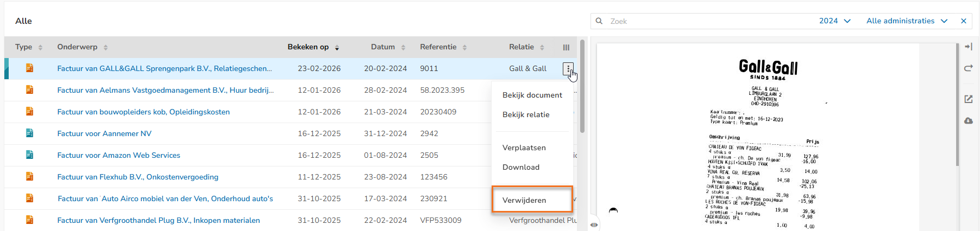Click the Gall & Gall relation cell

(x=527, y=68)
